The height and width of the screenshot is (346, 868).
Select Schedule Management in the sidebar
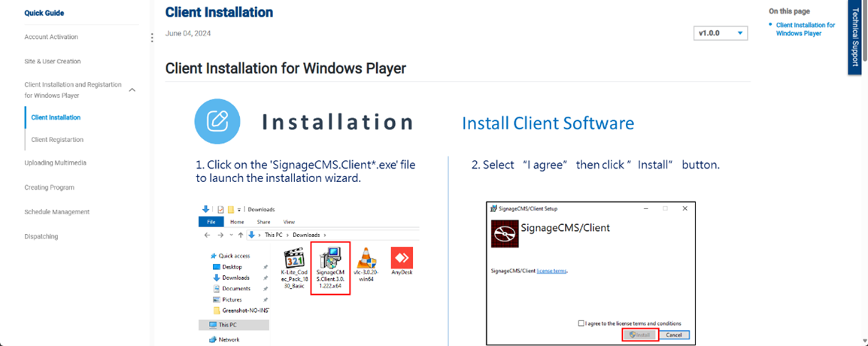tap(56, 212)
